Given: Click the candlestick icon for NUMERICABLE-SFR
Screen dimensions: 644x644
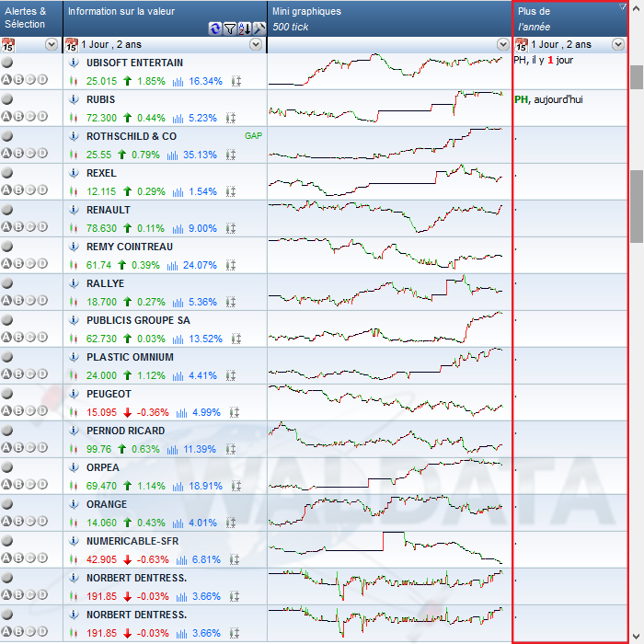Looking at the screenshot, I should (74, 559).
